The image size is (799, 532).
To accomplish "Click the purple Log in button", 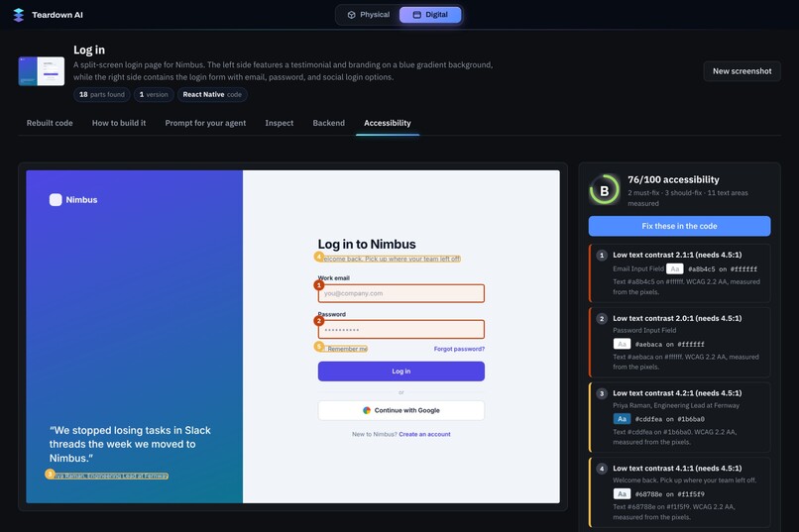I will pyautogui.click(x=401, y=372).
